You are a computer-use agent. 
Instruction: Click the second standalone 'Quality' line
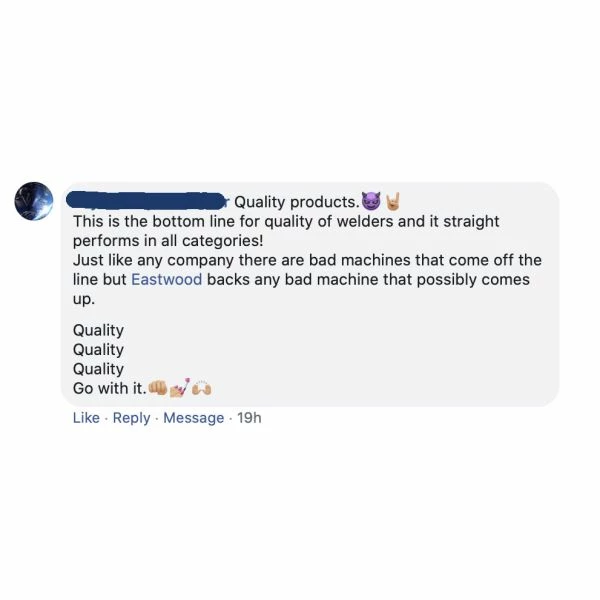point(98,350)
